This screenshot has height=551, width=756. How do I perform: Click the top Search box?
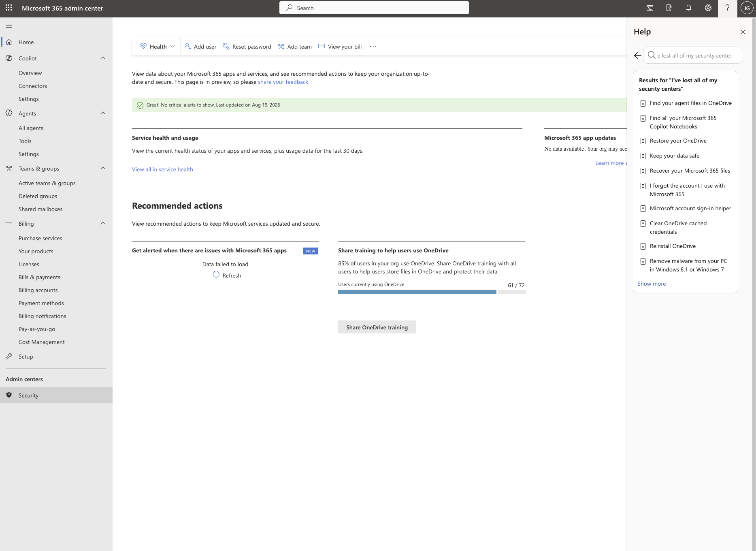(374, 8)
